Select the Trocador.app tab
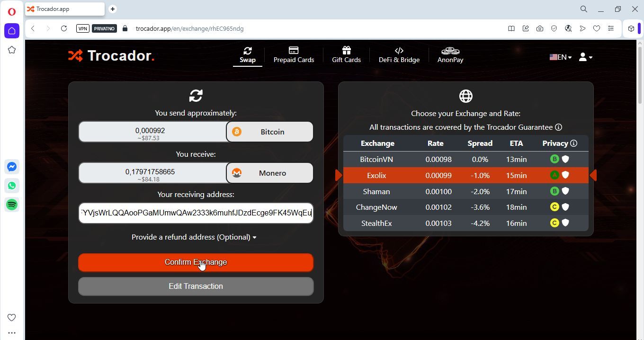The height and width of the screenshot is (340, 644). pos(65,9)
